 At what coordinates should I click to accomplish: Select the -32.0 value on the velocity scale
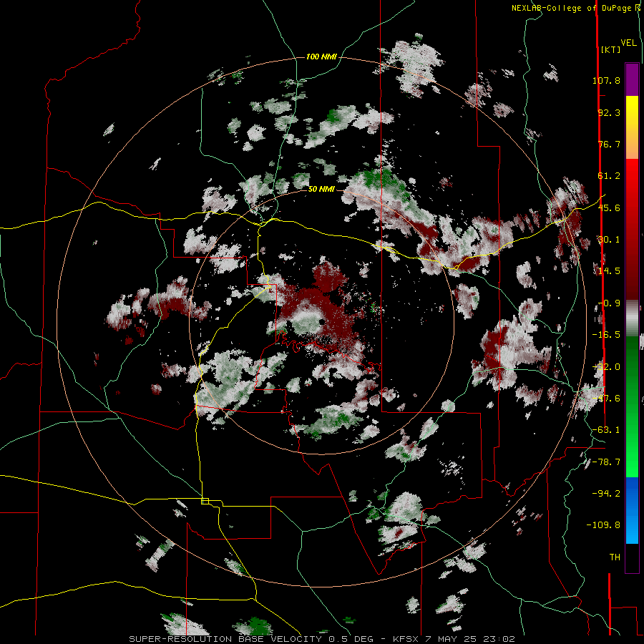tap(606, 367)
